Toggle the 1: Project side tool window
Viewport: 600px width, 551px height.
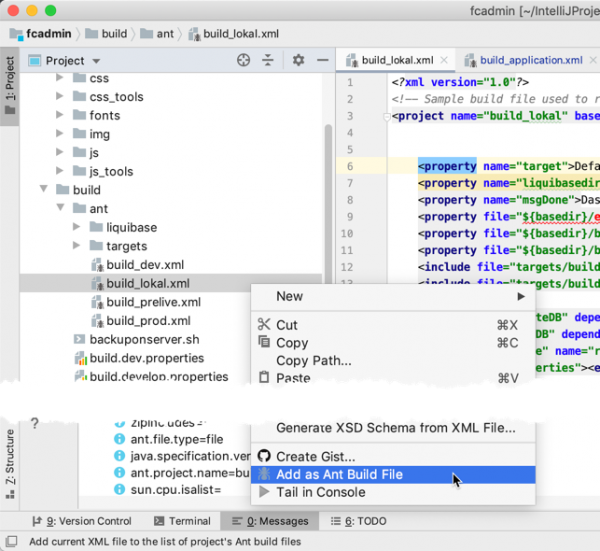click(10, 85)
